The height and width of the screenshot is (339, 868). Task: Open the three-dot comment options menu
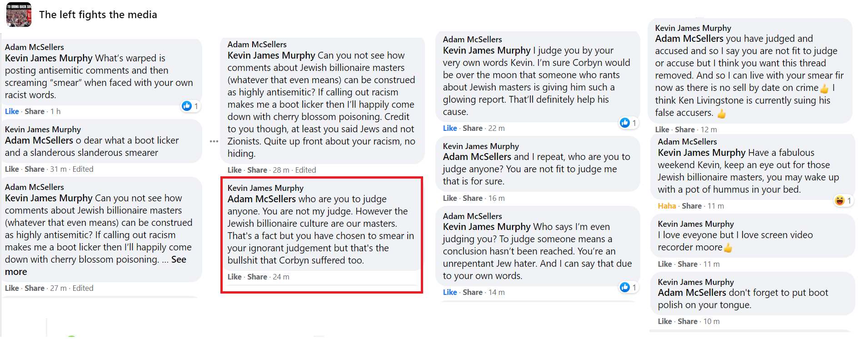214,141
